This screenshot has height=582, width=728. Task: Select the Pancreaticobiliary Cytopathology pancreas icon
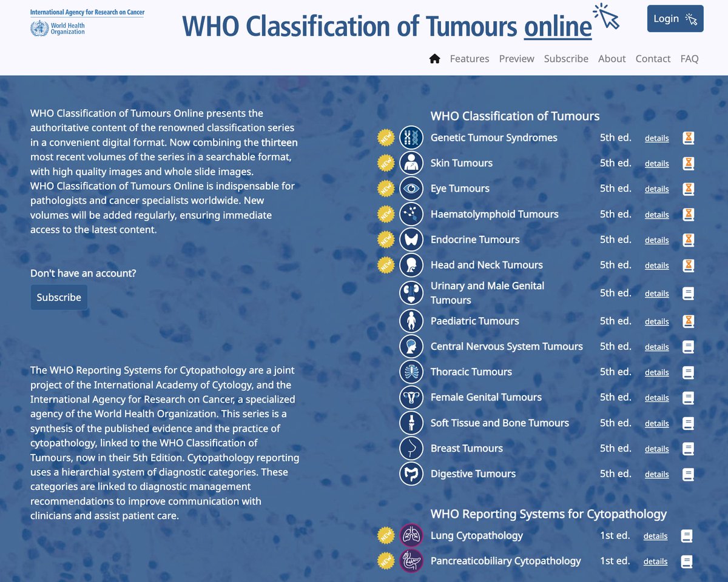pyautogui.click(x=411, y=561)
